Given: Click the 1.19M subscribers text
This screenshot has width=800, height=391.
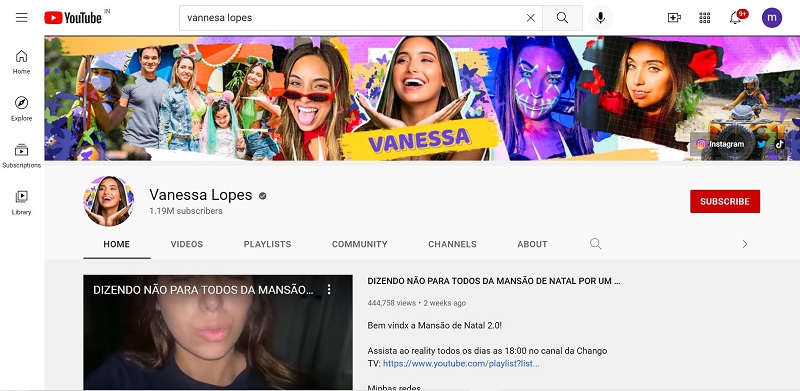Looking at the screenshot, I should [x=186, y=211].
